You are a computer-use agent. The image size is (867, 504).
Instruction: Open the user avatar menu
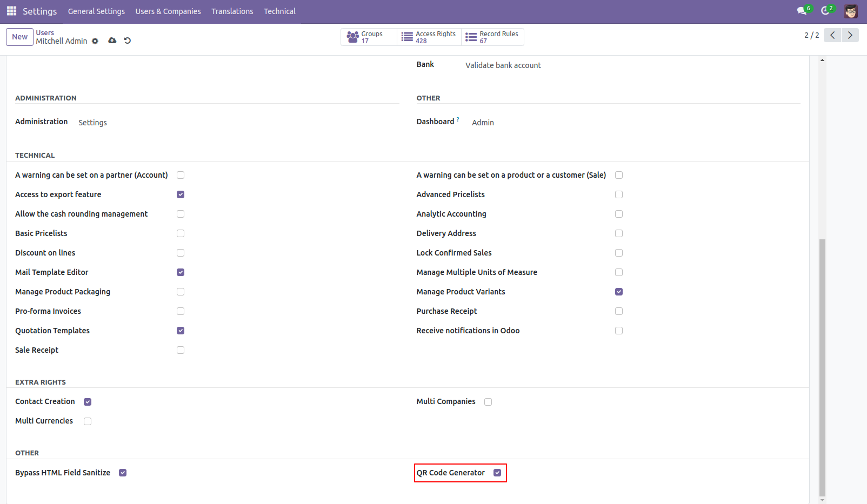pyautogui.click(x=851, y=11)
